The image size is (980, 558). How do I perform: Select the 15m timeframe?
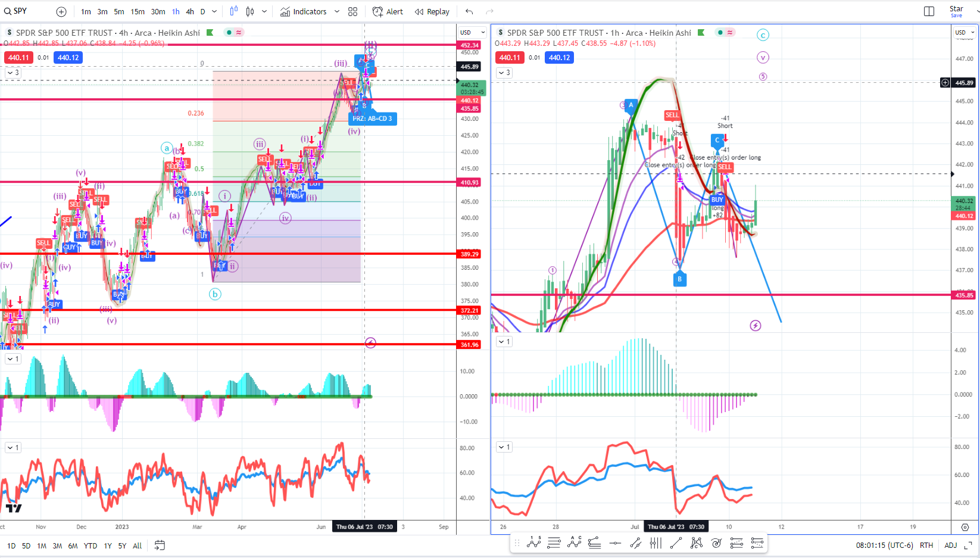pos(138,12)
